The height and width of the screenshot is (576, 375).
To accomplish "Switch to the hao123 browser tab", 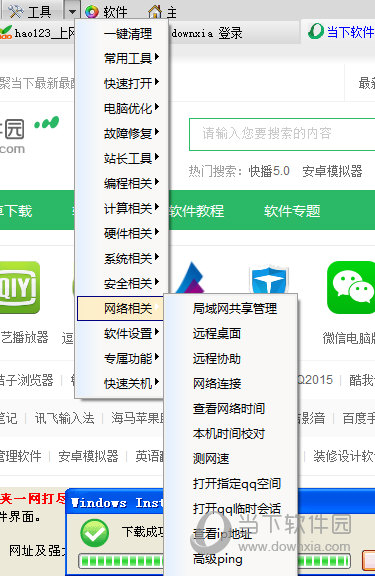I will coord(38,33).
